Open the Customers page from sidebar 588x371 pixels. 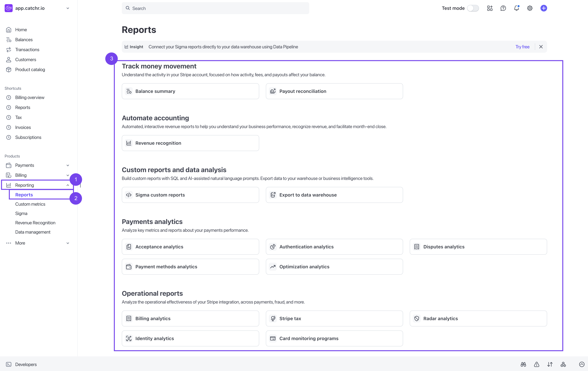[x=25, y=60]
